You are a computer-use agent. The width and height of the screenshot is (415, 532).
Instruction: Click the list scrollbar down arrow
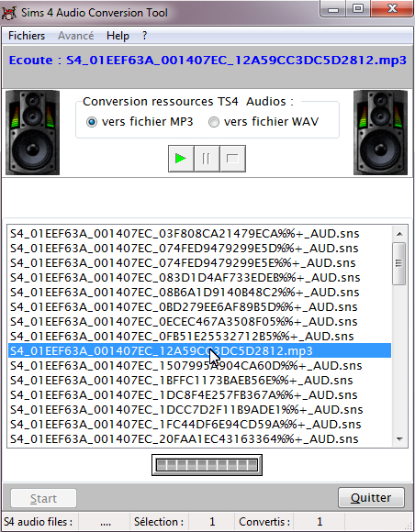(x=399, y=439)
